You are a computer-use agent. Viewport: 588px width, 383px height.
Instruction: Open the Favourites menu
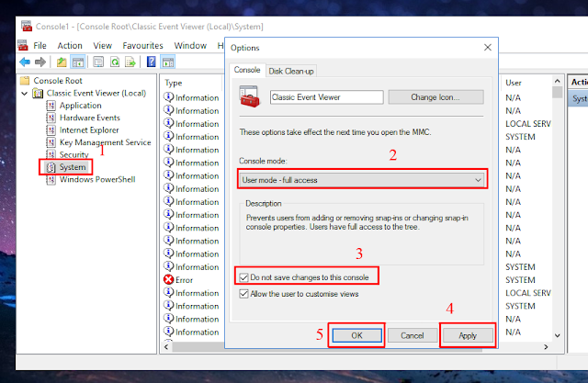[x=142, y=46]
